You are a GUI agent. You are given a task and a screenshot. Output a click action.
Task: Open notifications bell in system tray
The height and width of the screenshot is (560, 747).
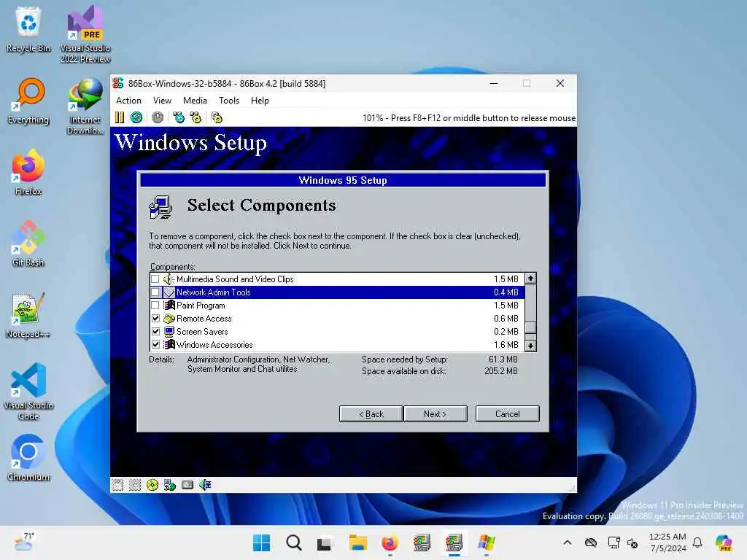[x=697, y=542]
